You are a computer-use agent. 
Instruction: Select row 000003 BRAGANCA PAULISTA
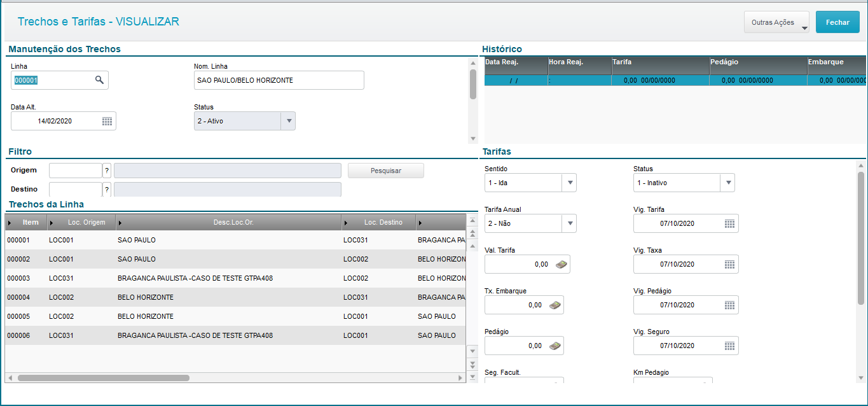click(235, 278)
